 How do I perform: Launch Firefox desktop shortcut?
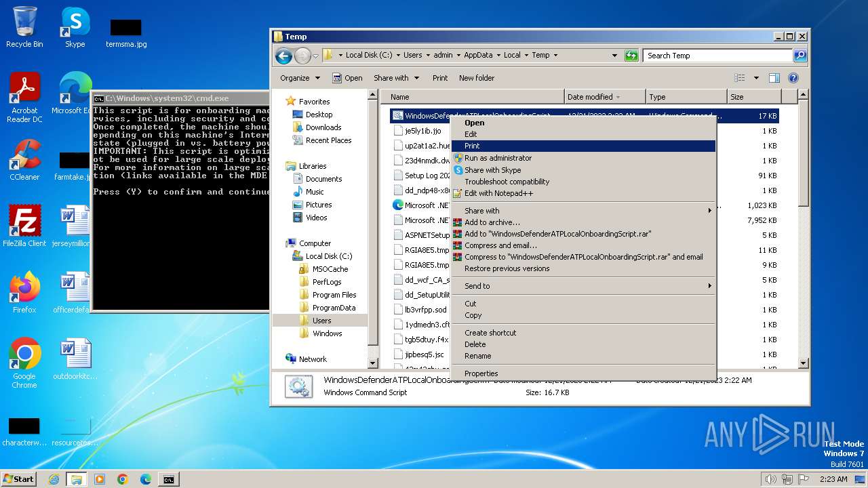24,293
